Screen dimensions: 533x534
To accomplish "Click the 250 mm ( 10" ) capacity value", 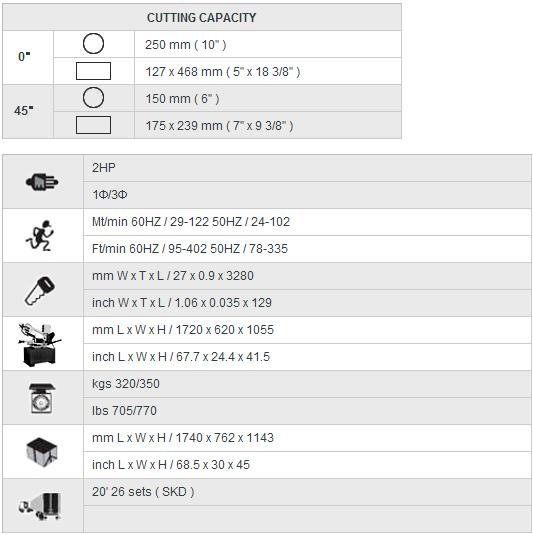I will click(x=186, y=45).
